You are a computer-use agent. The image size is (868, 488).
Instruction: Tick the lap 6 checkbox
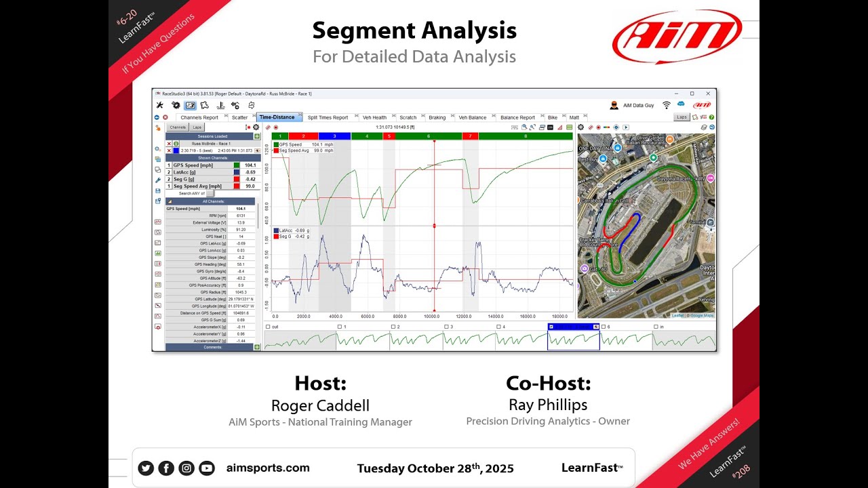point(604,327)
